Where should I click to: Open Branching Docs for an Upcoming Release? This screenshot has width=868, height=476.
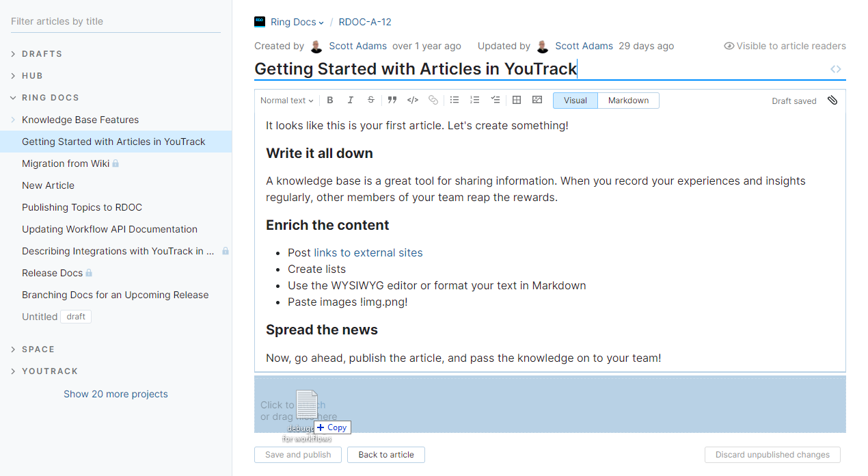(116, 295)
